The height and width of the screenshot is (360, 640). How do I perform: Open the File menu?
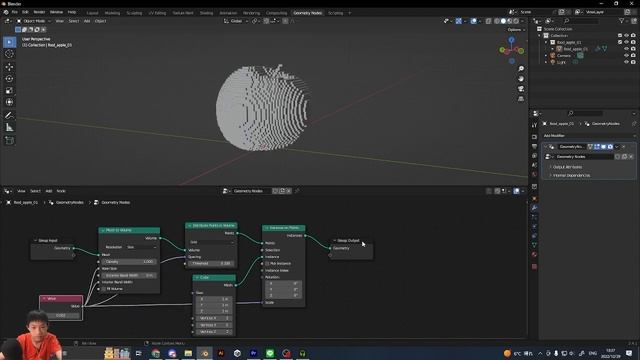point(15,12)
